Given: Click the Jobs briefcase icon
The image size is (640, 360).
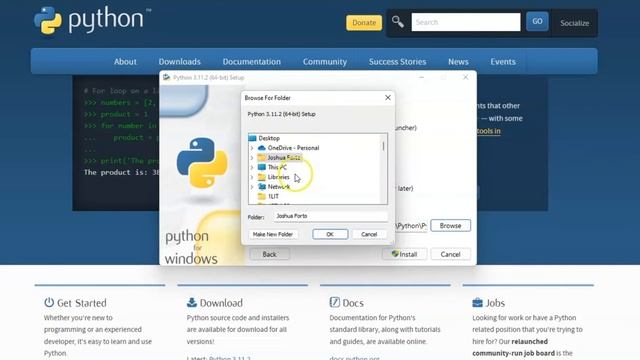Looking at the screenshot, I should click(x=477, y=302).
